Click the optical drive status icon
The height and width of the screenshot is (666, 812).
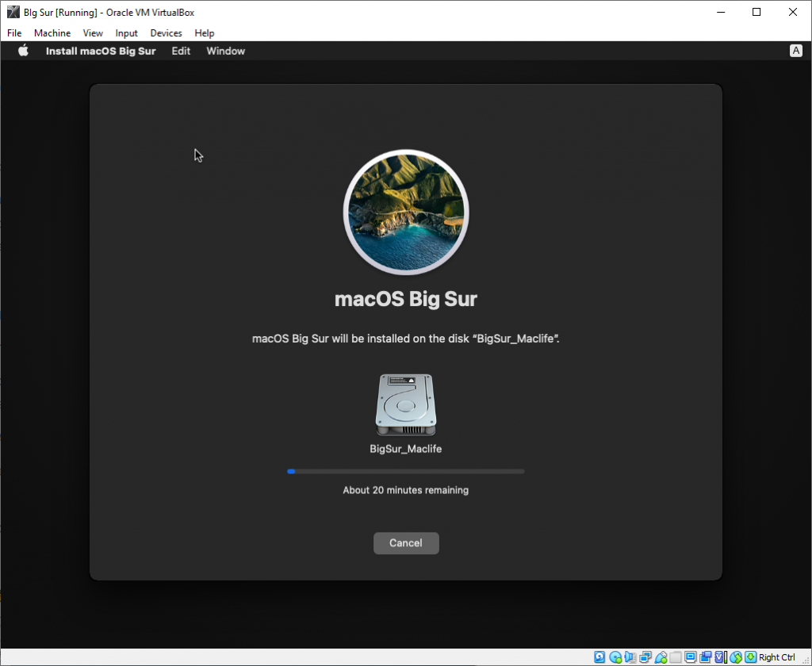(615, 656)
